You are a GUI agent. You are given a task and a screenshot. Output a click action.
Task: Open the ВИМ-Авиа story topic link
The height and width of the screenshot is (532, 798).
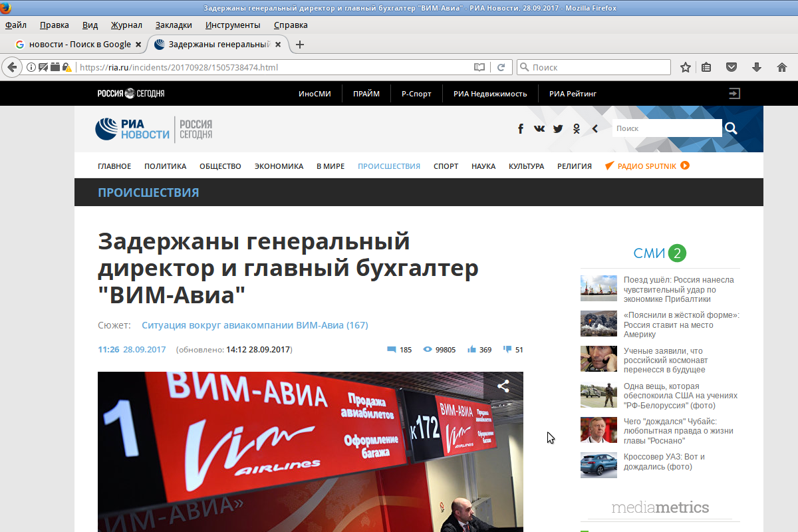[255, 325]
